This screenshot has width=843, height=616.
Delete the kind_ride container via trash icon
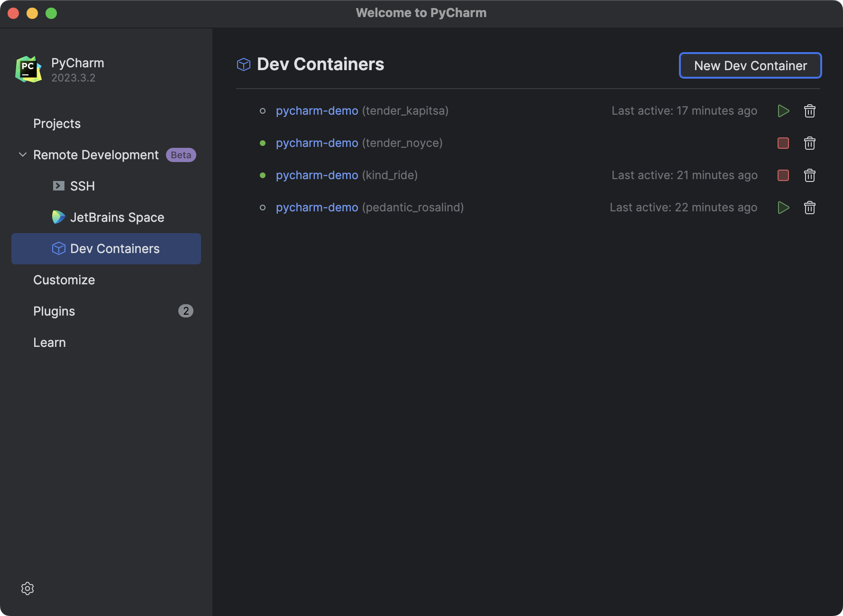click(x=810, y=175)
